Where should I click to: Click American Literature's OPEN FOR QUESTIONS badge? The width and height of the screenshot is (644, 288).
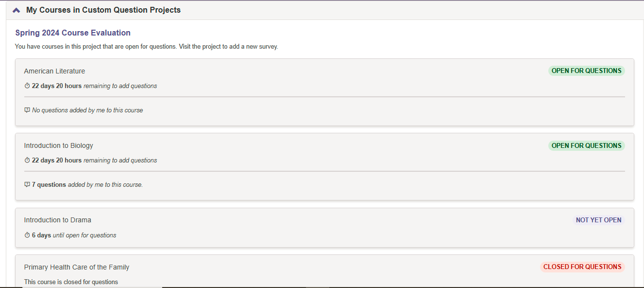click(x=586, y=71)
